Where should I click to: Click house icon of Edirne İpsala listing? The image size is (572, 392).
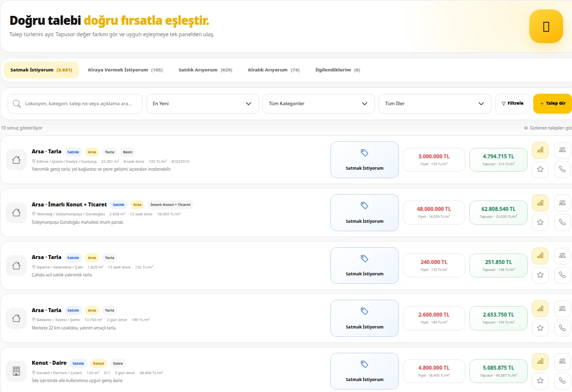(16, 160)
